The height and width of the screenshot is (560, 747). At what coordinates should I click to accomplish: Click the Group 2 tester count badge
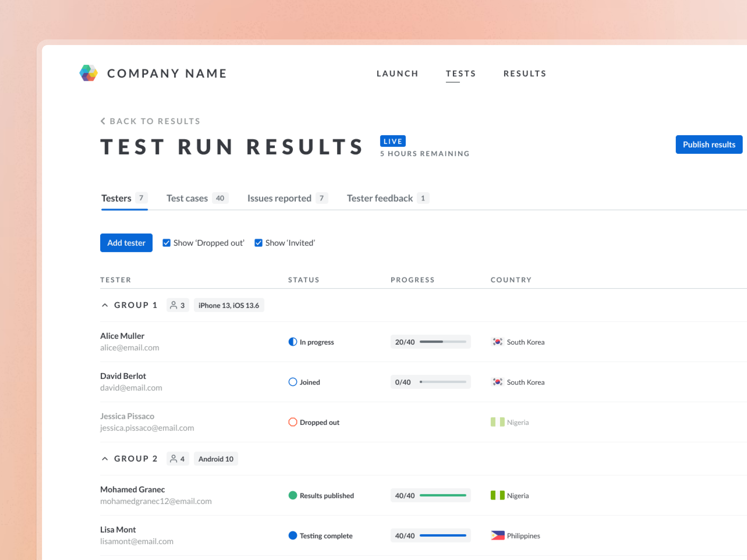tap(178, 459)
